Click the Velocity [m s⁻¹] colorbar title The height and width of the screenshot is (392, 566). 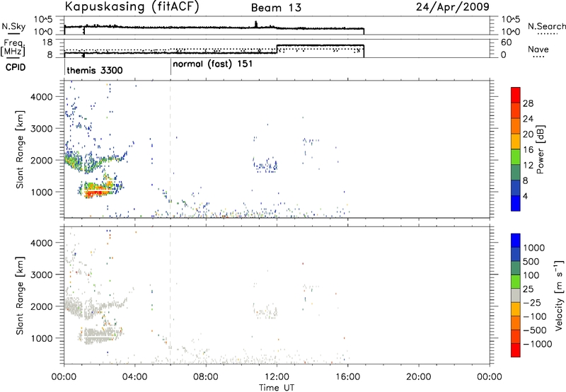tap(559, 295)
